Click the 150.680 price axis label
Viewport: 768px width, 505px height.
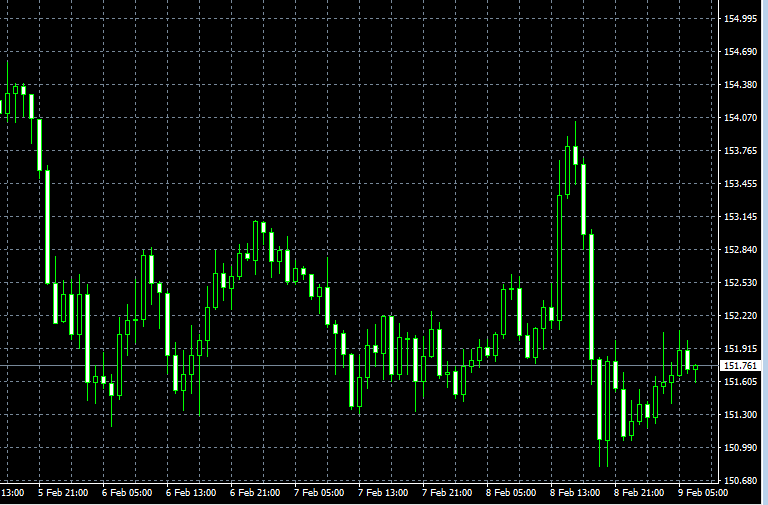click(740, 481)
